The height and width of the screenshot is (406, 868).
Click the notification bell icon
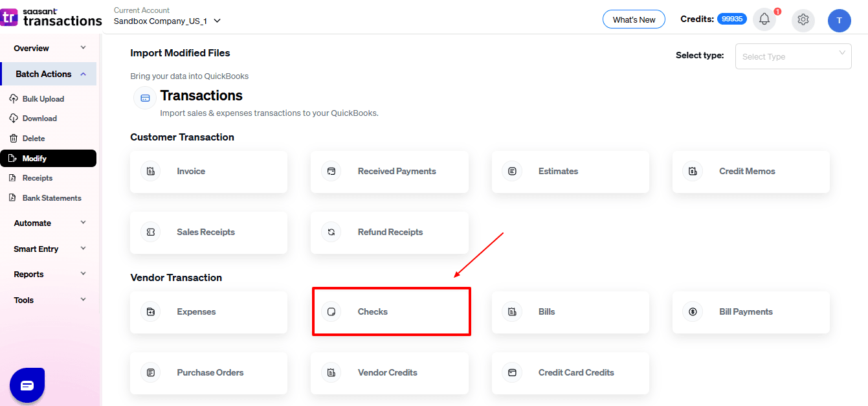[x=764, y=19]
